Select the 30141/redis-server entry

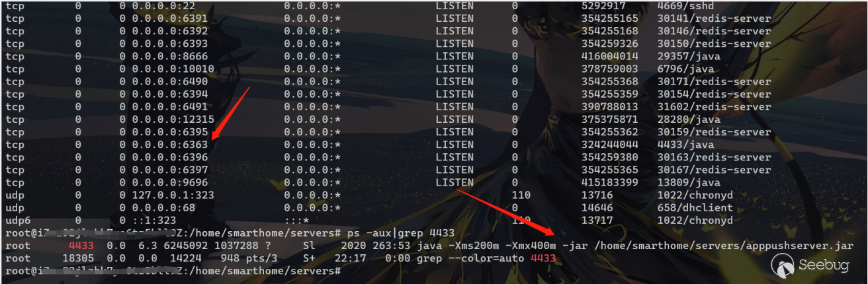coord(714,18)
